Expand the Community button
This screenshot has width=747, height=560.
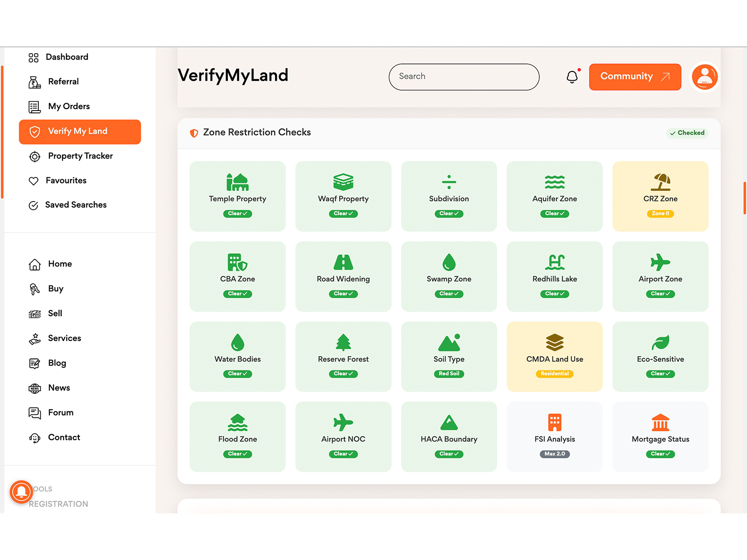click(634, 77)
